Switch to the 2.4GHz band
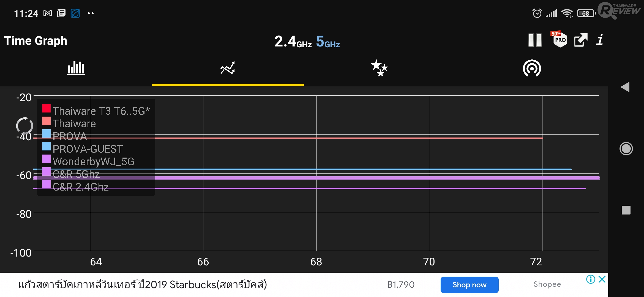The image size is (644, 297). [293, 42]
